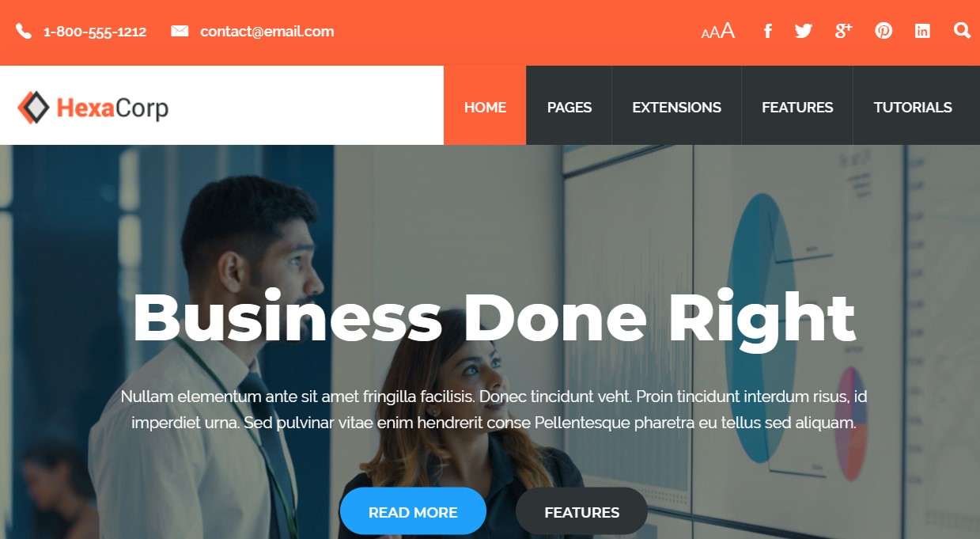The image size is (980, 539).
Task: Click the HexaCorp logo
Action: coord(93,108)
